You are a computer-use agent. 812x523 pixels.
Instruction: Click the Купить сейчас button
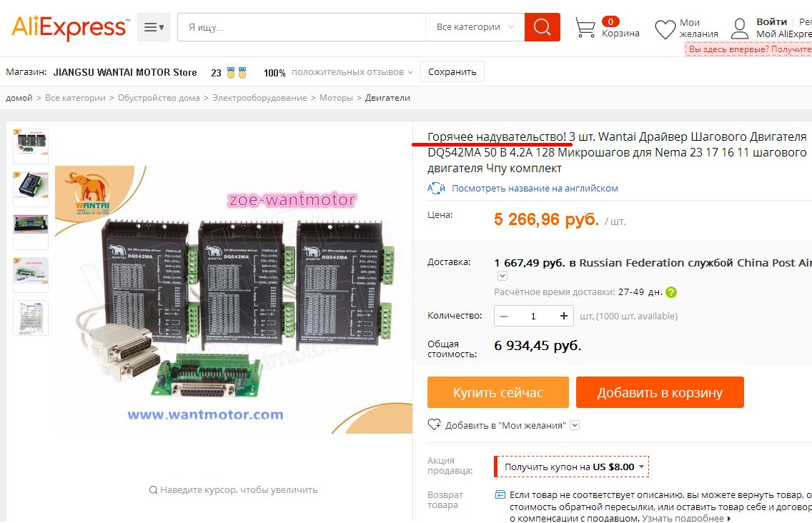tap(497, 392)
